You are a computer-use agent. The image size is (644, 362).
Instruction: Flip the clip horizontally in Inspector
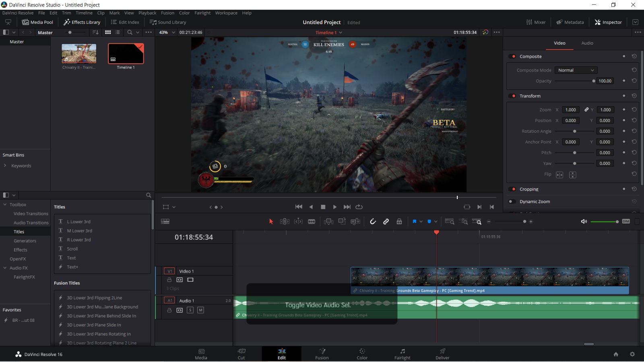click(559, 175)
